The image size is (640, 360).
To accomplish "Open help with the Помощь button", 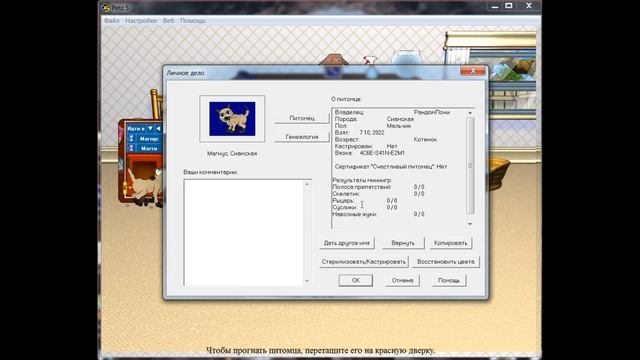I will pyautogui.click(x=449, y=280).
